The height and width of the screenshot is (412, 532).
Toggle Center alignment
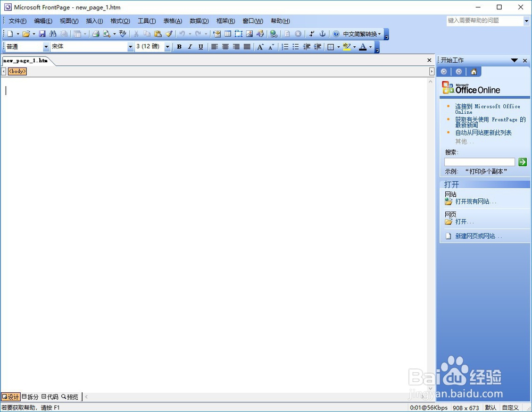(x=225, y=47)
